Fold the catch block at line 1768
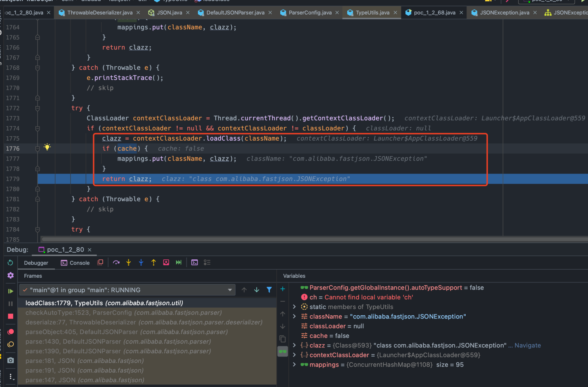This screenshot has height=387, width=588. point(38,68)
